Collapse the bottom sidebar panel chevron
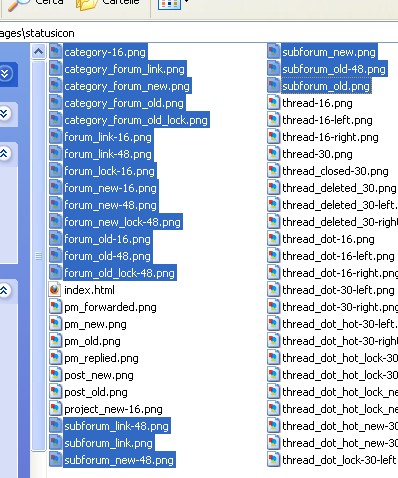398x478 pixels. click(4, 290)
